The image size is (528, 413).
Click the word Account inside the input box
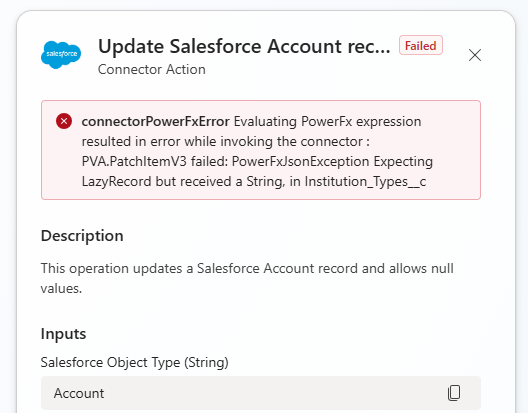(x=79, y=393)
